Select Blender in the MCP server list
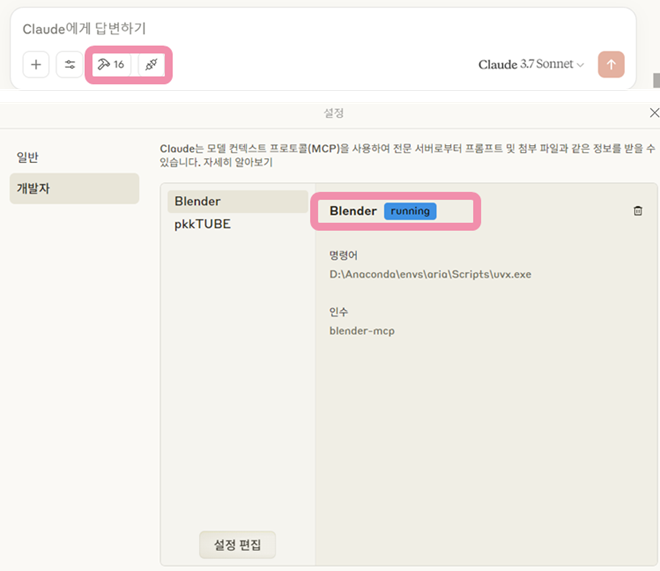660x571 pixels. (197, 201)
